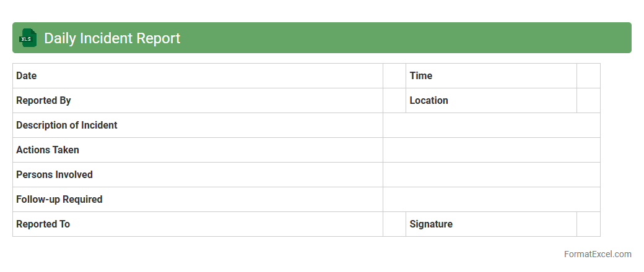The image size is (644, 272).
Task: Click the Description of Incident entry field
Action: (491, 125)
